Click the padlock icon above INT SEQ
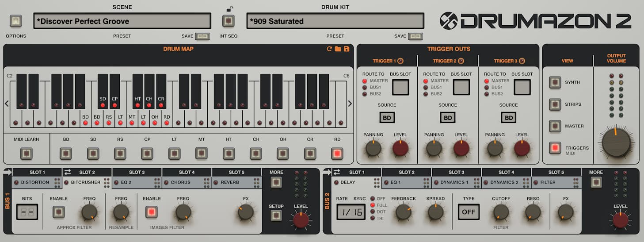644x242 pixels. tap(229, 9)
